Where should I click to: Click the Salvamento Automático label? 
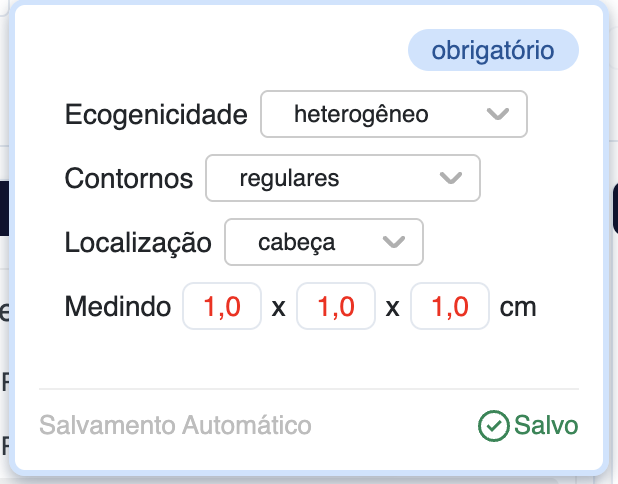(176, 426)
